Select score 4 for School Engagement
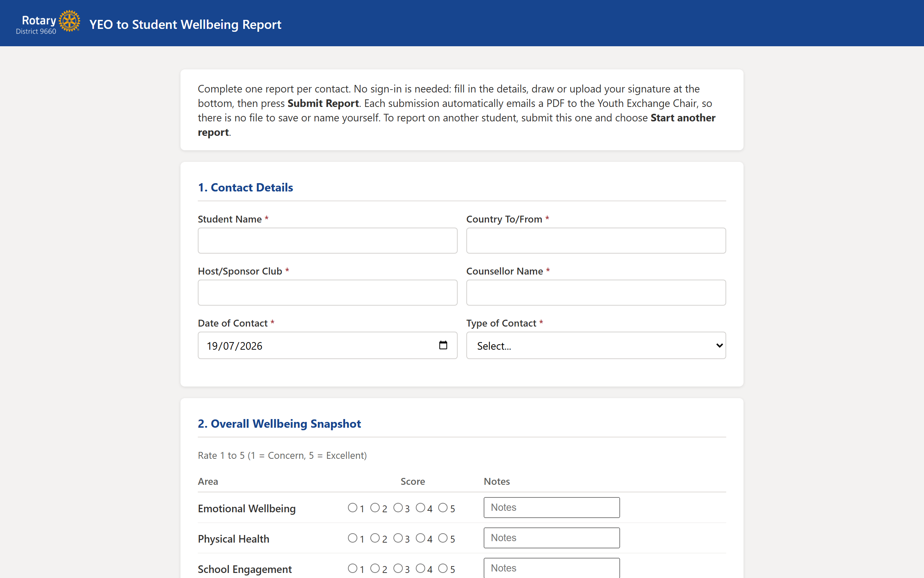 click(x=420, y=569)
